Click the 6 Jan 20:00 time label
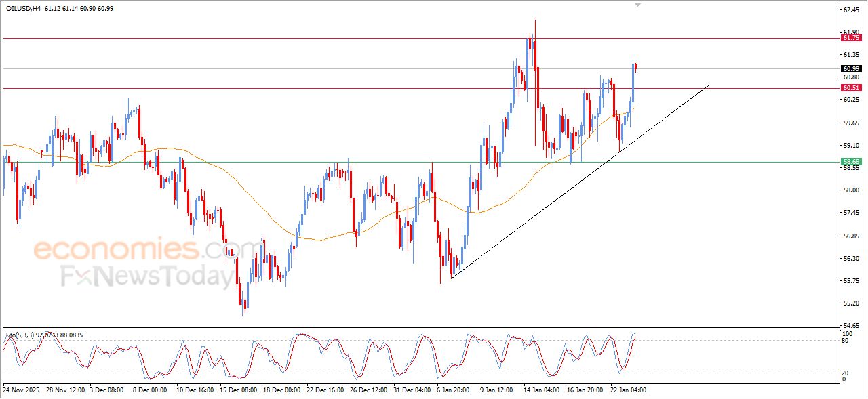The image size is (868, 399). point(453,390)
